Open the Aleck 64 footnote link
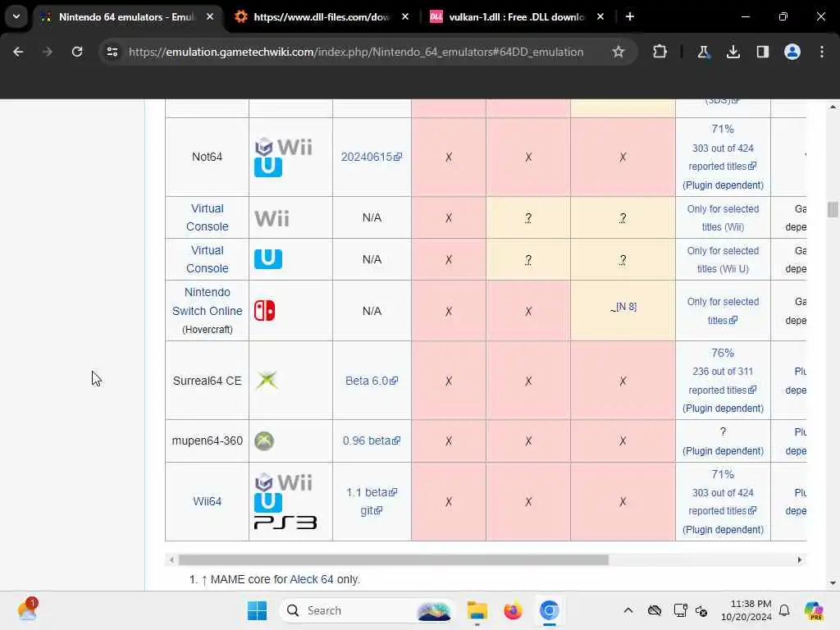The width and height of the screenshot is (840, 630). tap(311, 579)
